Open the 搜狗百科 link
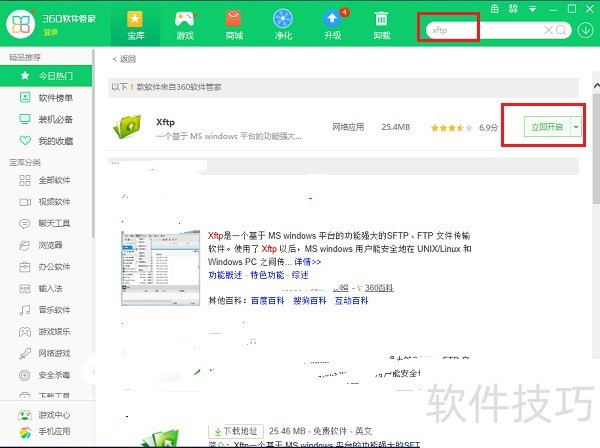Screen dimensions: 600x448 (310, 301)
